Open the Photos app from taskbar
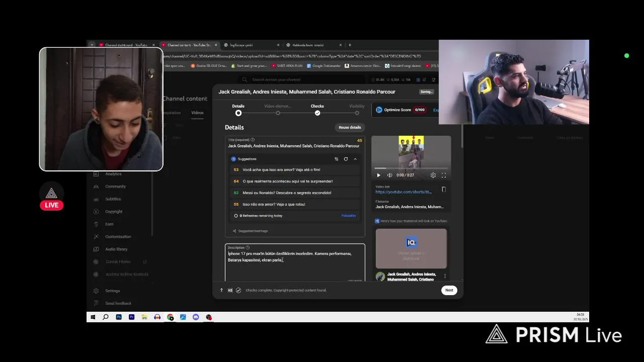The image size is (644, 362). point(183,317)
